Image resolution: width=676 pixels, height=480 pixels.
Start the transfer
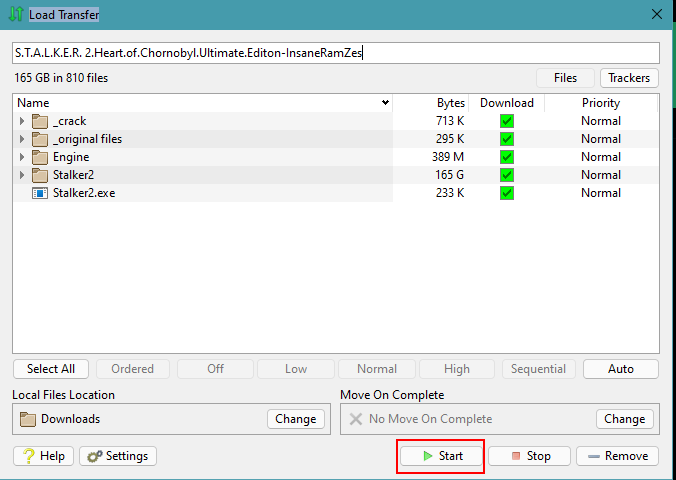(441, 456)
